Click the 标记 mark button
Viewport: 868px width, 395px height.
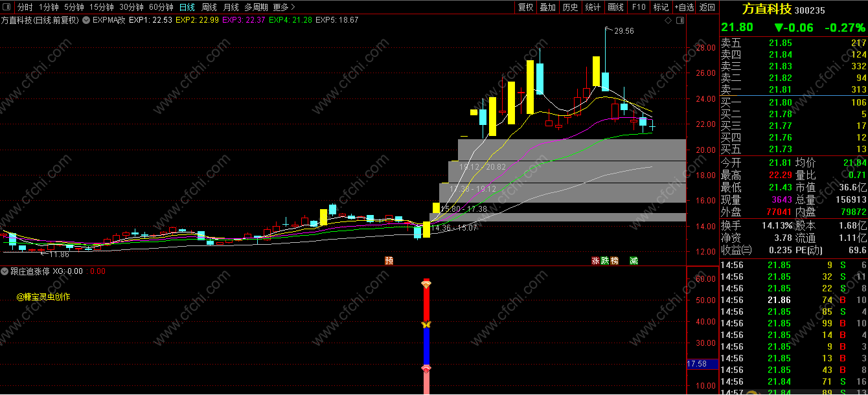coord(661,7)
